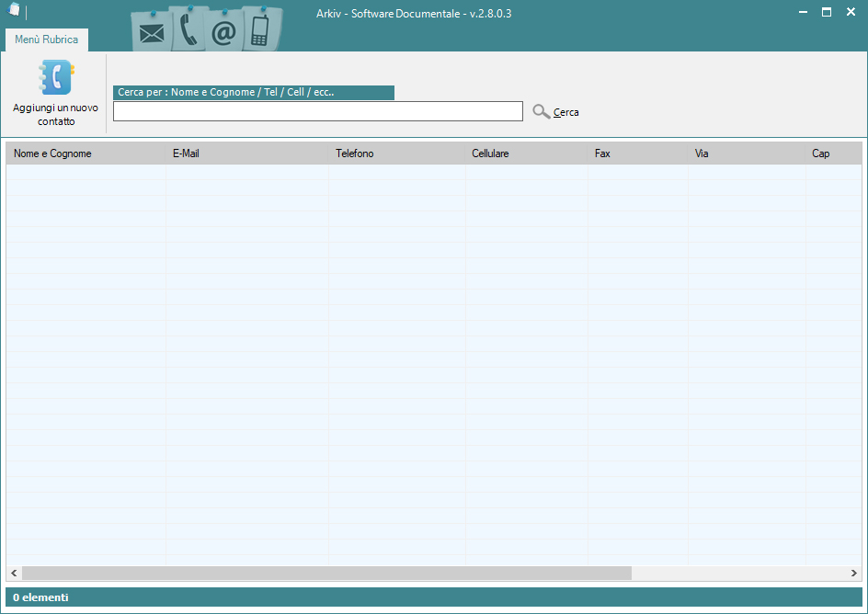Click the Telefono column header
This screenshot has height=614, width=868.
355,153
